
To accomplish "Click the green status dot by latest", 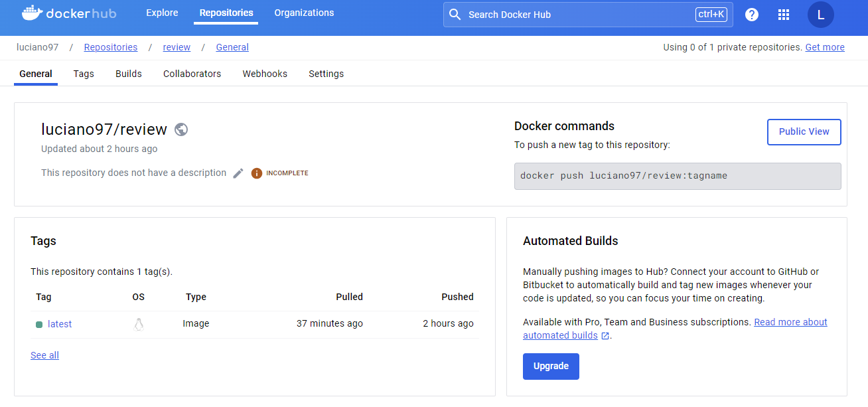I will point(39,325).
